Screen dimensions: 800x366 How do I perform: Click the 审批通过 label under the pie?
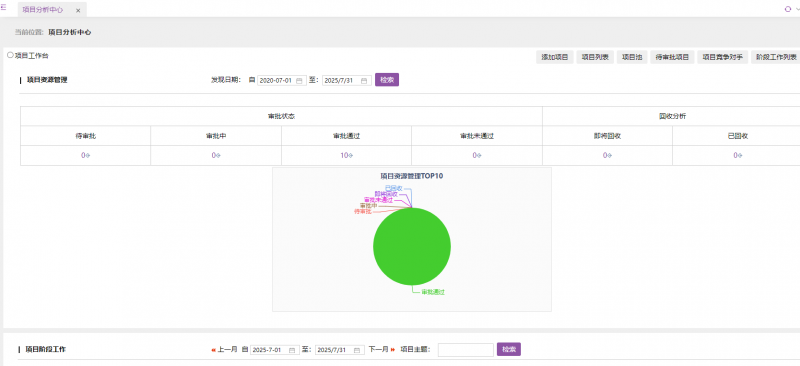coord(433,292)
